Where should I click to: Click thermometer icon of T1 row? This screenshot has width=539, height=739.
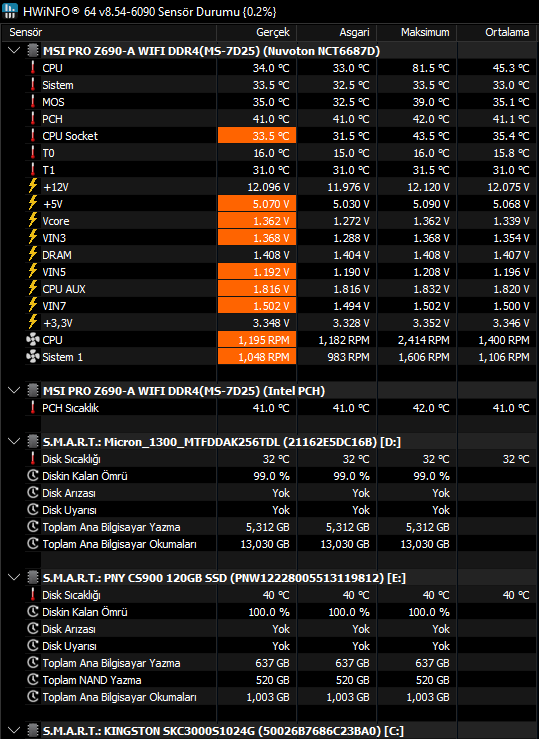point(33,169)
